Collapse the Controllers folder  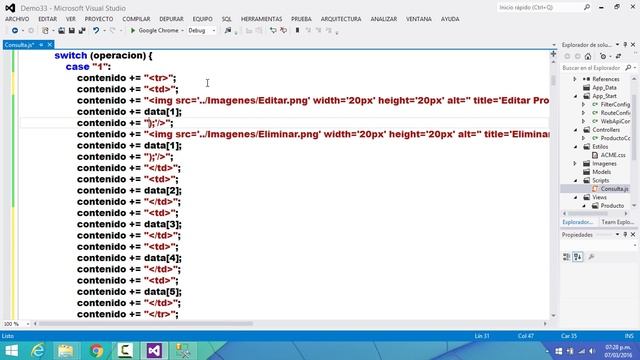click(x=576, y=130)
